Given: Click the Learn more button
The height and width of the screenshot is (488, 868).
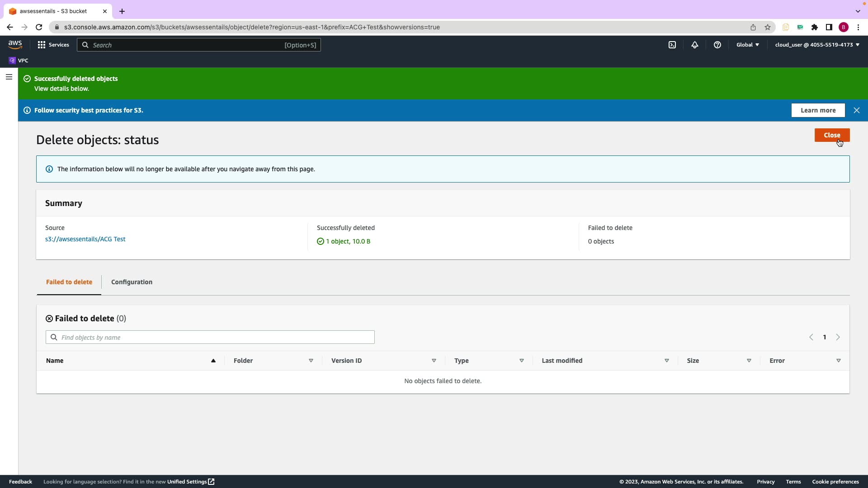Looking at the screenshot, I should pos(818,110).
